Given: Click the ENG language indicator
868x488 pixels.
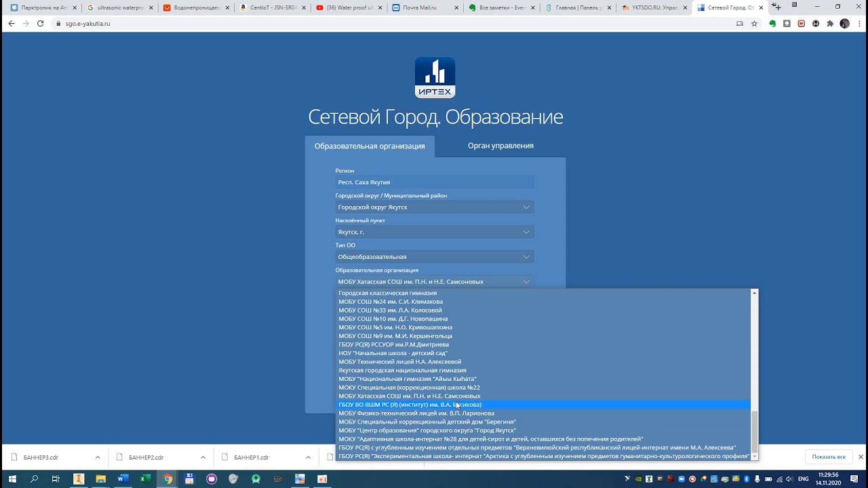Looking at the screenshot, I should (804, 479).
